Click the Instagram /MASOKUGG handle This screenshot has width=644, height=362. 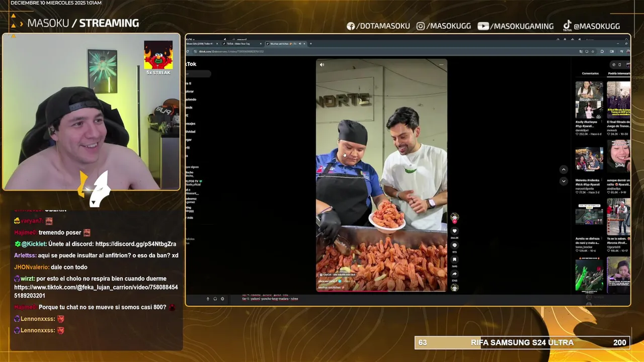pos(444,26)
